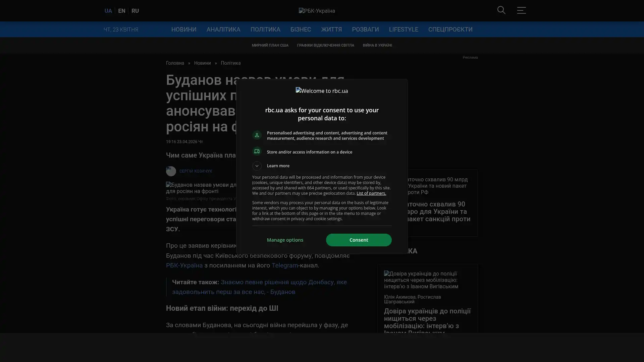
Task: Click the author avatar of Сергій Козачук
Action: point(171,171)
